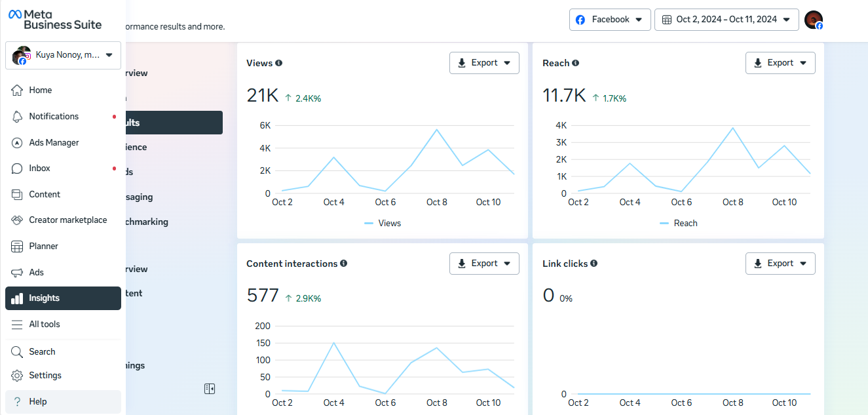
Task: Click the Ads label in sidebar
Action: point(37,272)
